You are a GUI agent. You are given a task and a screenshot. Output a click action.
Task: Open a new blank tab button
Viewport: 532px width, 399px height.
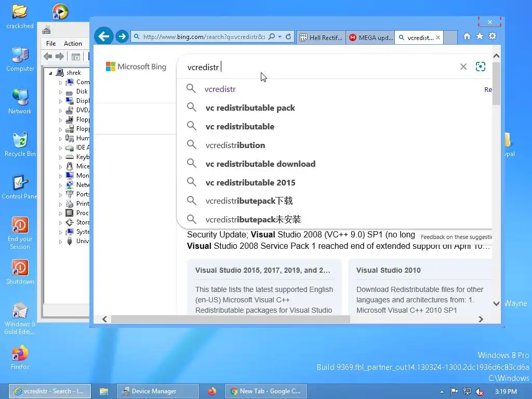(x=450, y=37)
